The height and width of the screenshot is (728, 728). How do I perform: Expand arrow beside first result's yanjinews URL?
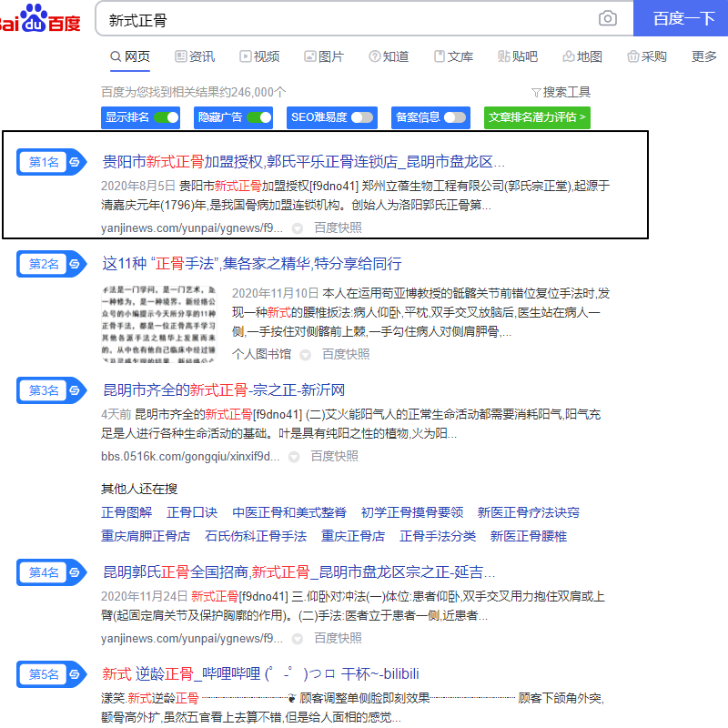click(298, 228)
